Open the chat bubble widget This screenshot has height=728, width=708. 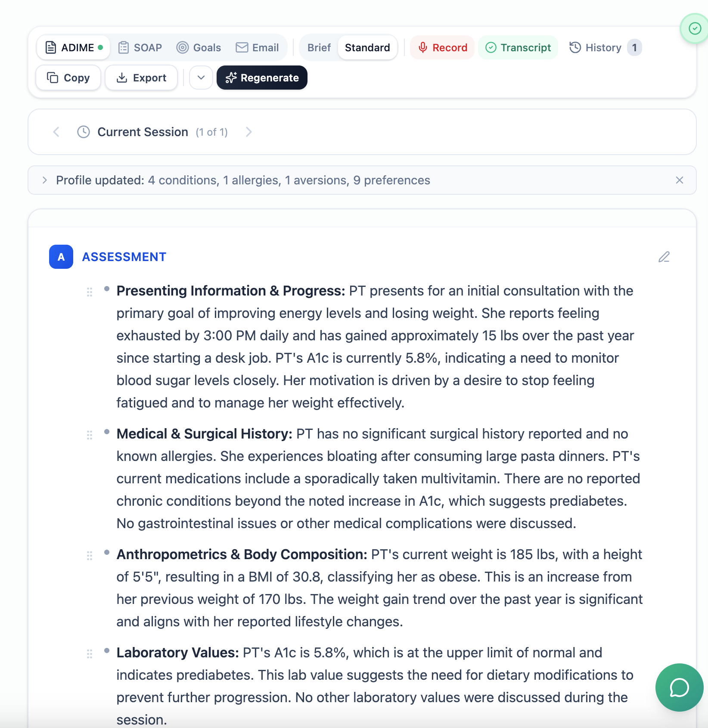[679, 687]
